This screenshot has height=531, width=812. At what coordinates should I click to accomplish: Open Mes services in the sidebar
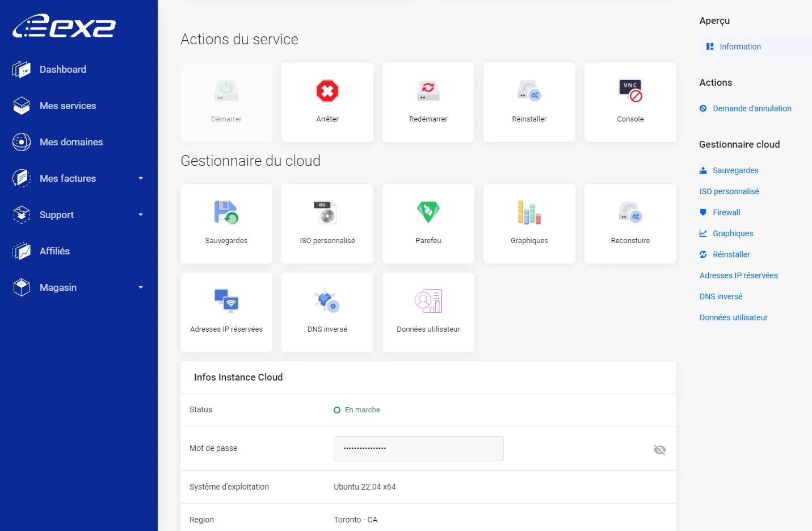coord(68,106)
